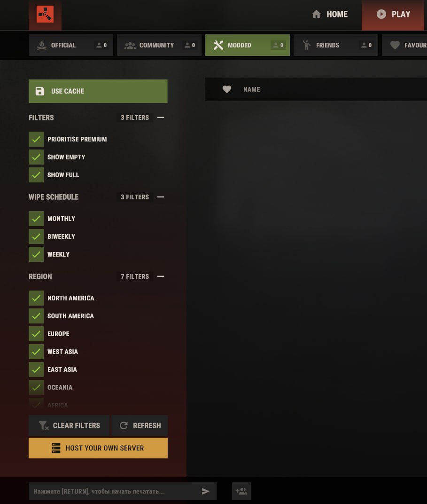Open the Community servers tab

tap(159, 45)
